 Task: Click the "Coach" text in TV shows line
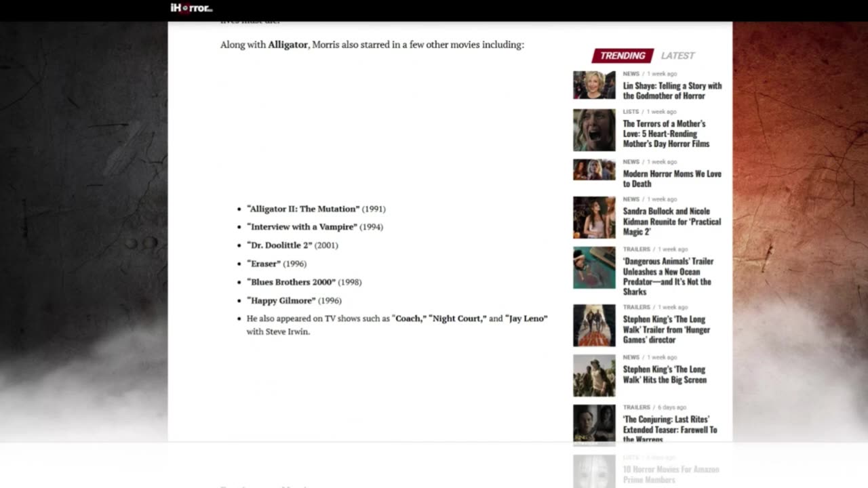pyautogui.click(x=410, y=319)
